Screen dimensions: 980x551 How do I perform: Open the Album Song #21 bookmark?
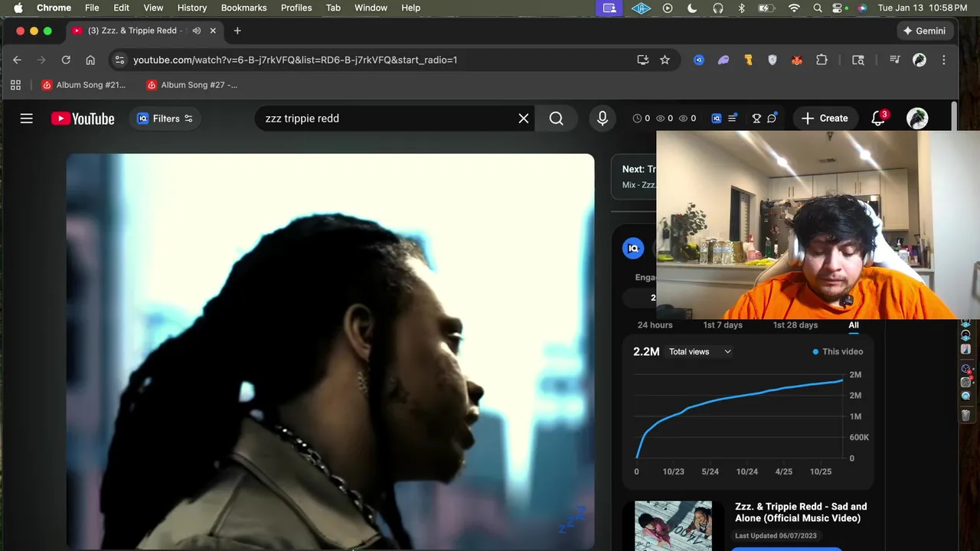tap(83, 85)
